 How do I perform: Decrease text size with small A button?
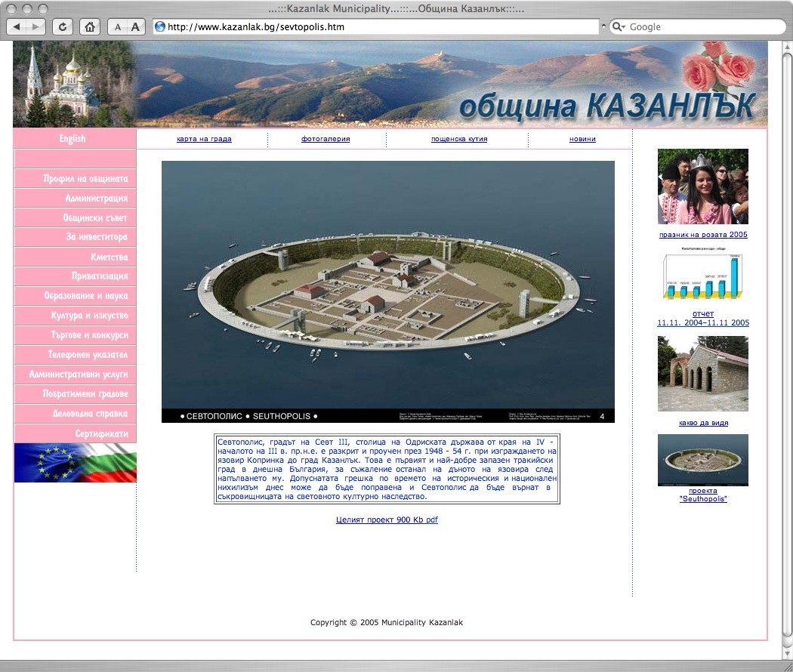pos(117,26)
